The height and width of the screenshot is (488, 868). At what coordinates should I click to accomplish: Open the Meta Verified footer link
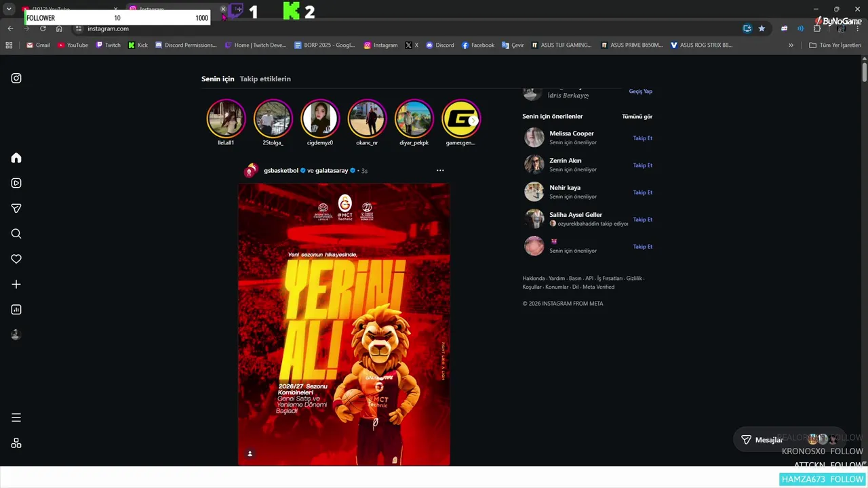598,287
